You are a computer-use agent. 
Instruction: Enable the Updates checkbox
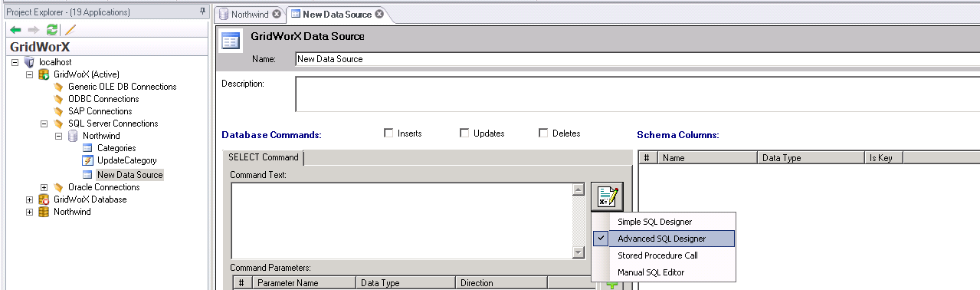click(464, 133)
